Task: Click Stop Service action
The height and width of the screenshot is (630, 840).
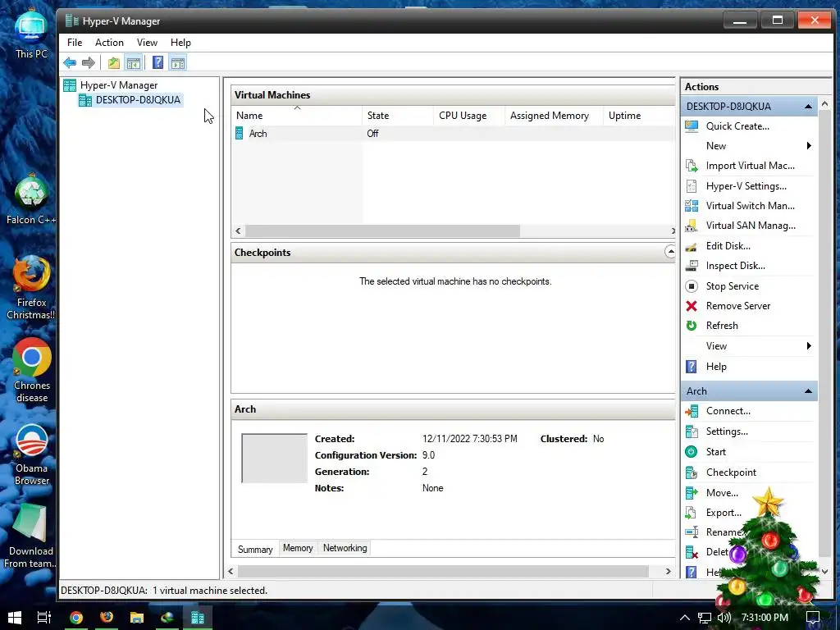Action: click(x=732, y=286)
